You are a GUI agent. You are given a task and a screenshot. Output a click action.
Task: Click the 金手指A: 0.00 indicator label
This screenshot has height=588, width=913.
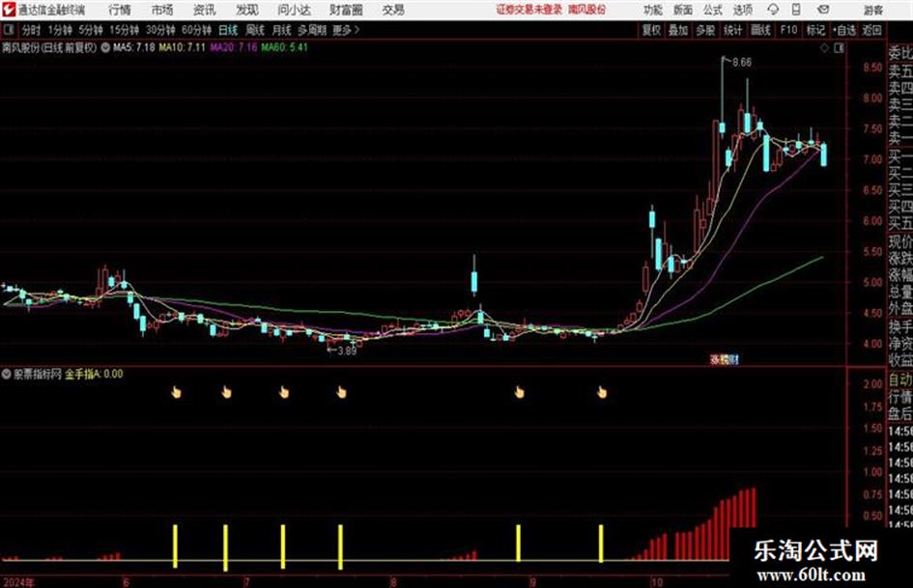click(x=94, y=374)
